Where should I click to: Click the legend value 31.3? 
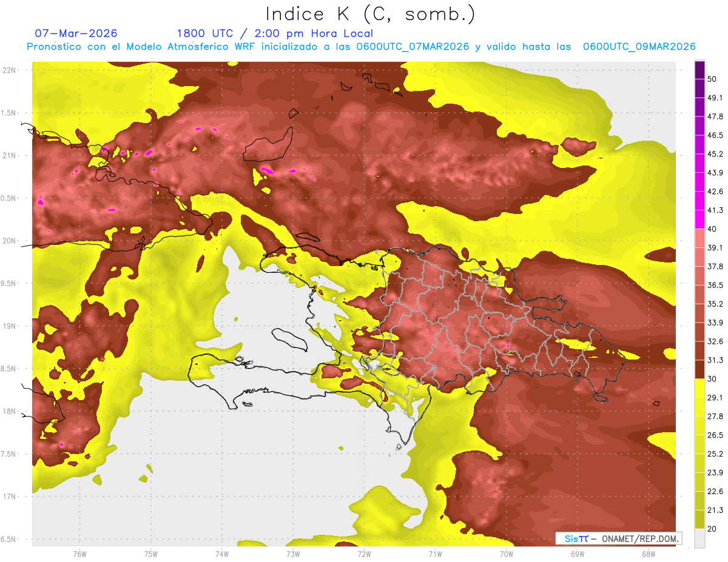click(715, 360)
